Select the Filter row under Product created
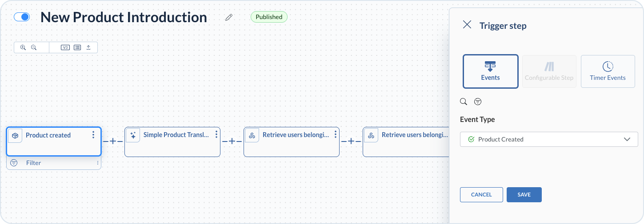This screenshot has height=224, width=644. coord(53,163)
